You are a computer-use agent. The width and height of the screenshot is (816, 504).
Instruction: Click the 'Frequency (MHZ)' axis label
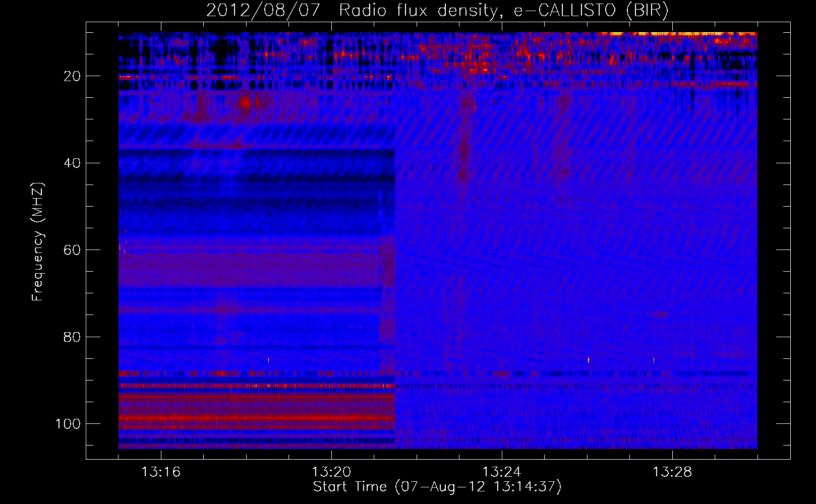tap(38, 242)
